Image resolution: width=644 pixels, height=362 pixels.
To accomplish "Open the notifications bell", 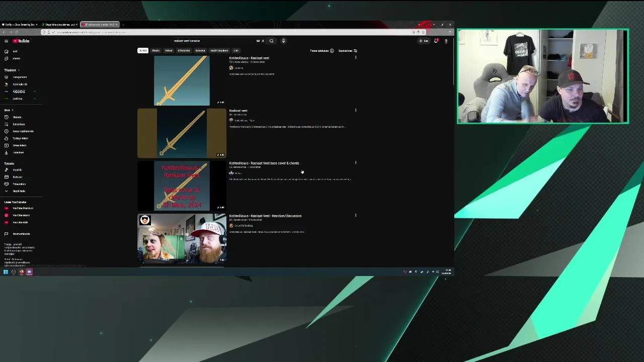I will [x=436, y=41].
